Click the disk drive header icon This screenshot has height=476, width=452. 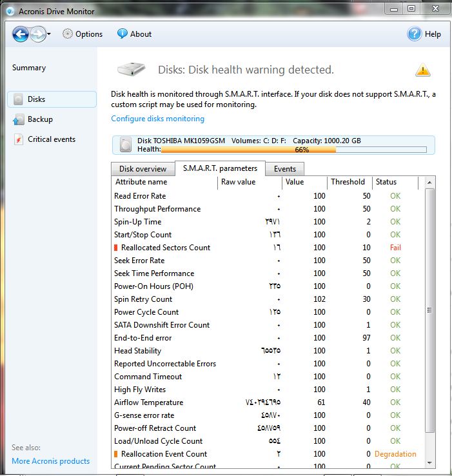(x=132, y=70)
